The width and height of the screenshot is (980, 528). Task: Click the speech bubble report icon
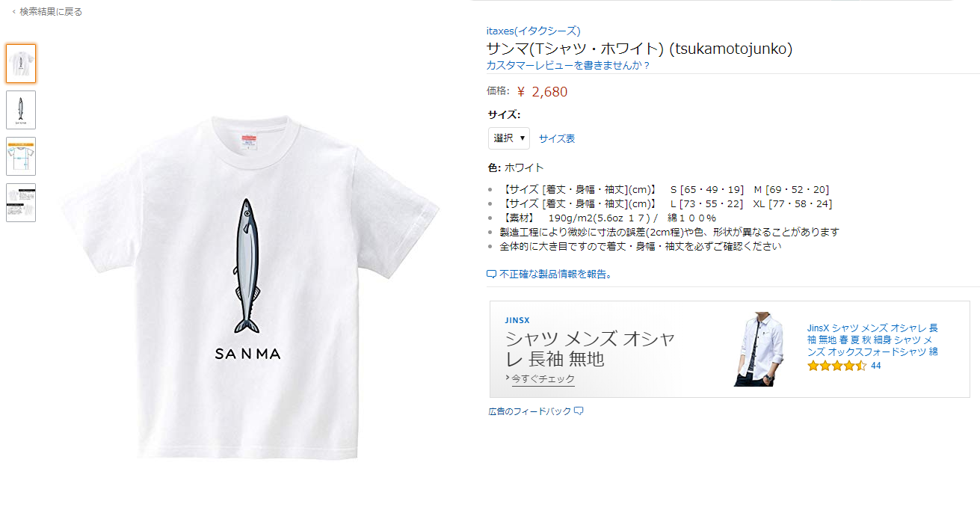click(x=491, y=274)
